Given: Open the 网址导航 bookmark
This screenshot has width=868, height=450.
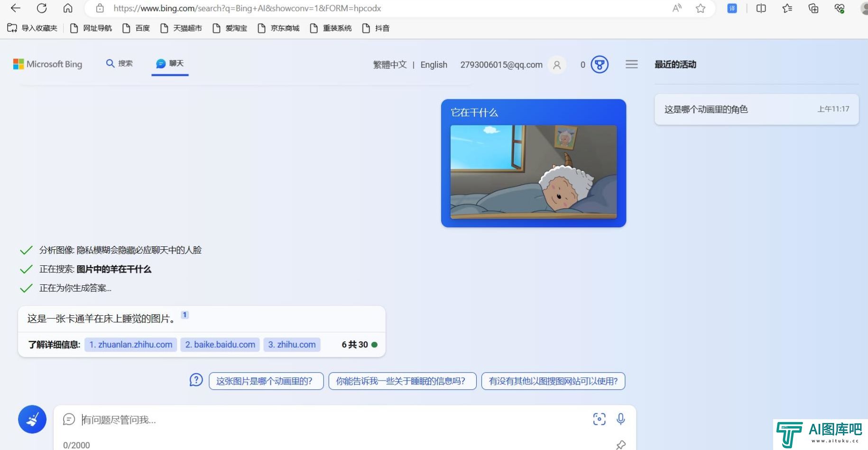Looking at the screenshot, I should [x=91, y=28].
